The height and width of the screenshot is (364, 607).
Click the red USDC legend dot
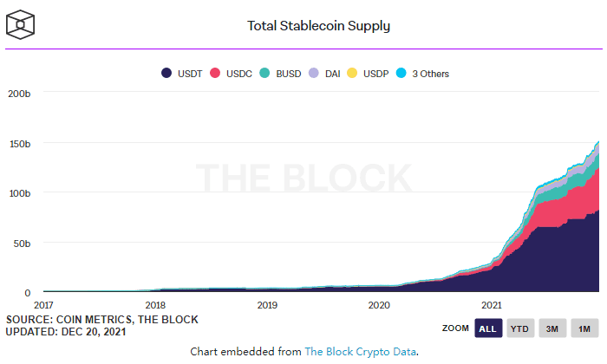pyautogui.click(x=215, y=73)
